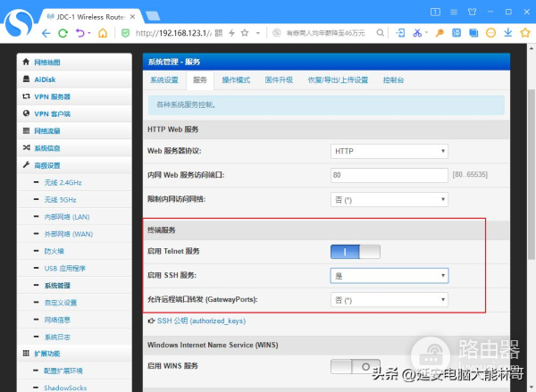The height and width of the screenshot is (392, 536).
Task: Click the 内网 Web 服务访问端口 field
Action: (x=389, y=175)
